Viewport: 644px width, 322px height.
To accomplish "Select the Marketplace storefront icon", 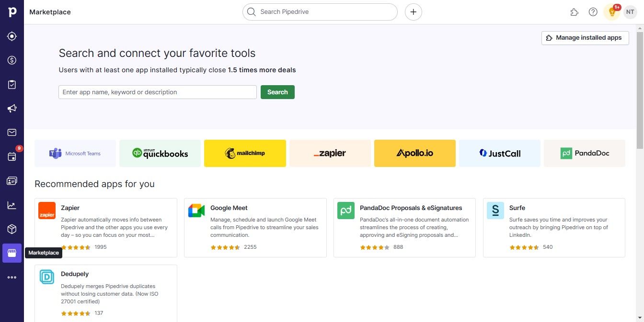I will point(12,253).
